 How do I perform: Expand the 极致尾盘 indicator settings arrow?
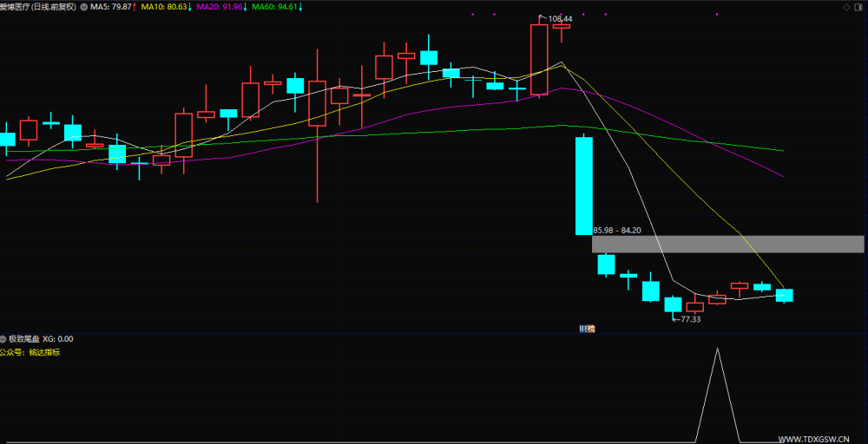tap(3, 339)
